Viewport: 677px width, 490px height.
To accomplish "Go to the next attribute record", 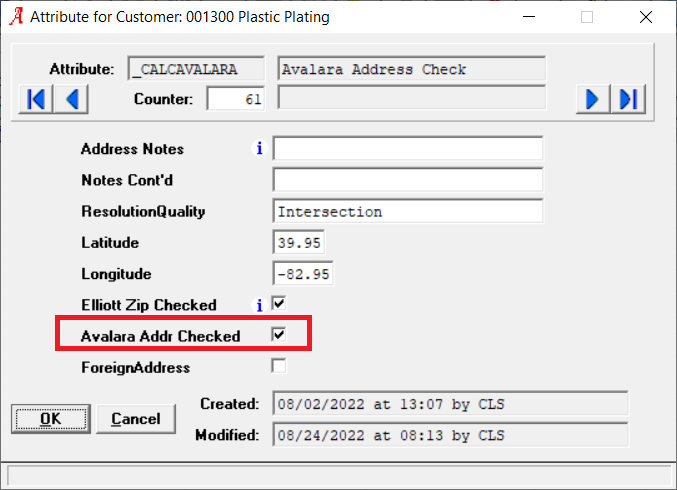I will click(592, 99).
